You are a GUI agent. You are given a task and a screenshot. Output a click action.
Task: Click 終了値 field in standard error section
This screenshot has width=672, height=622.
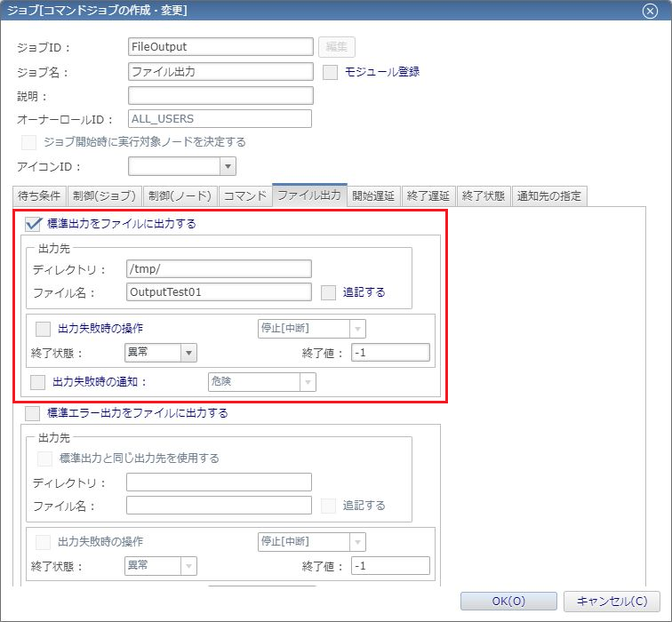[390, 566]
